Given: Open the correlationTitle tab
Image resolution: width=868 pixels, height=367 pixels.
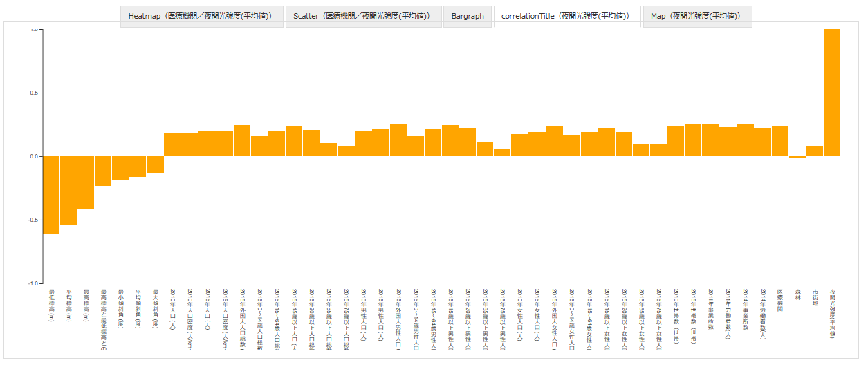Looking at the screenshot, I should (x=567, y=16).
